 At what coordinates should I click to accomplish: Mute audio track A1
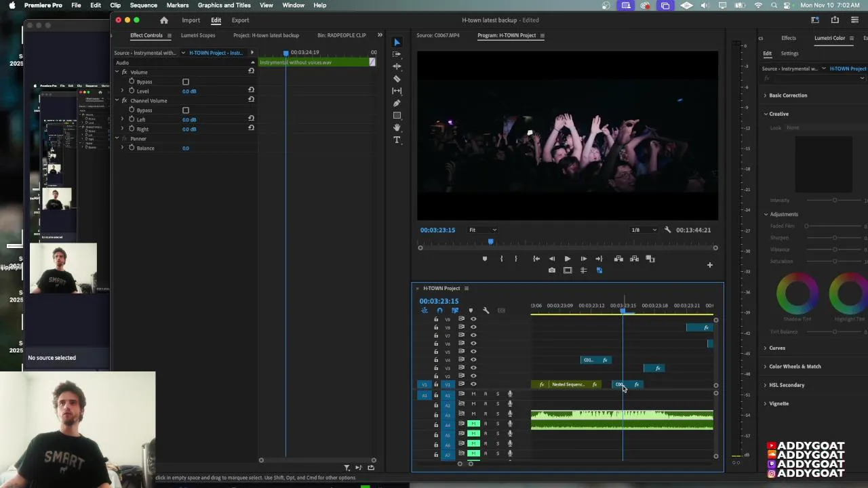click(473, 394)
